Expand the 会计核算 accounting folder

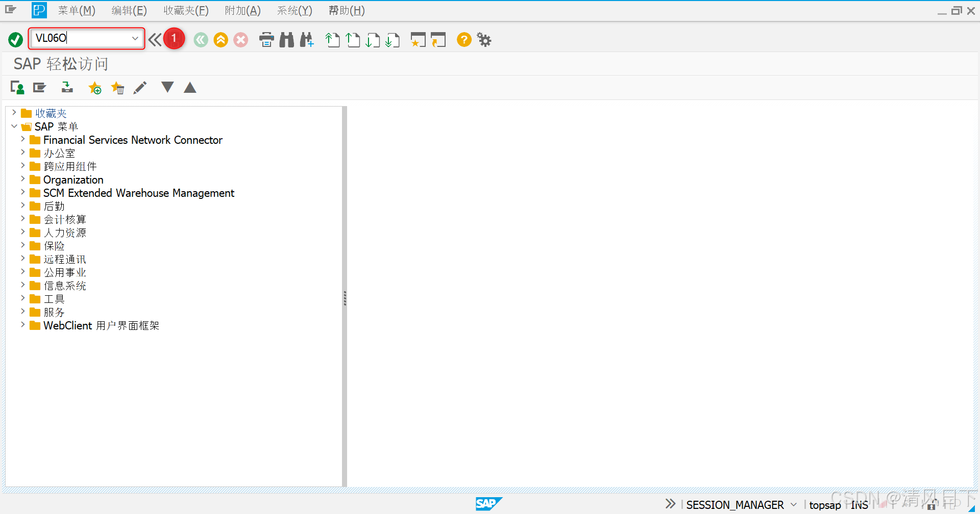(22, 219)
